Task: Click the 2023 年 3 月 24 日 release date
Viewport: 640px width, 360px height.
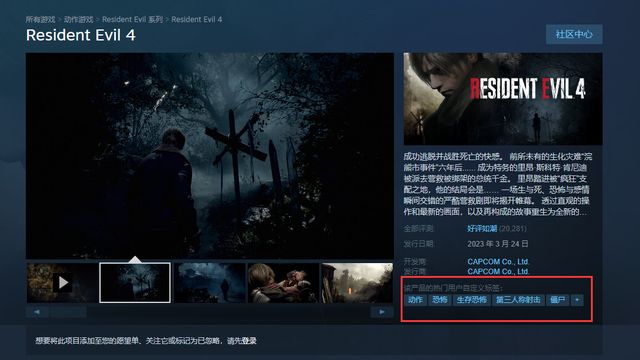Action: 498,244
